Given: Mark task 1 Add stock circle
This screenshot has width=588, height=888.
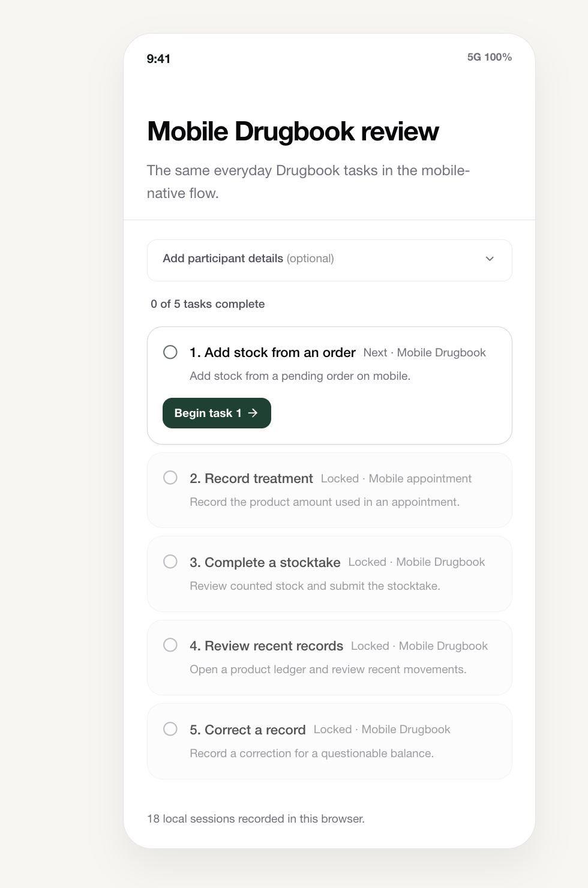Looking at the screenshot, I should coord(170,352).
